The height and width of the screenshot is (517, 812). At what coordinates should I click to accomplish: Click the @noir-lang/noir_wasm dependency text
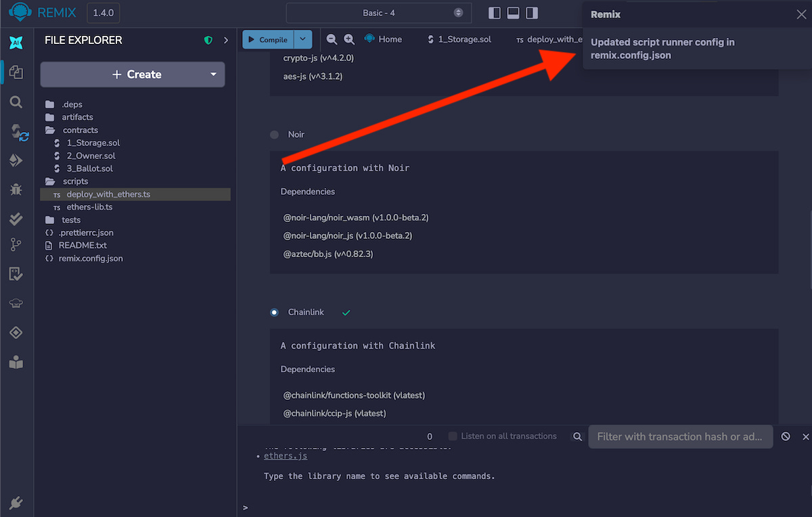(x=356, y=217)
